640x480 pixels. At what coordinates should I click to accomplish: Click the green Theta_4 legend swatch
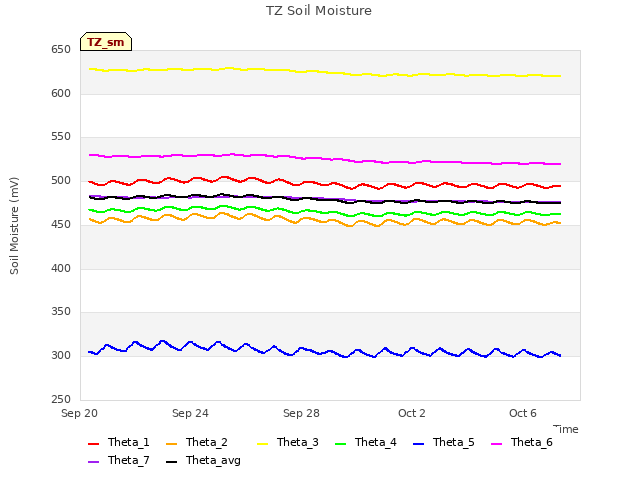pyautogui.click(x=340, y=444)
